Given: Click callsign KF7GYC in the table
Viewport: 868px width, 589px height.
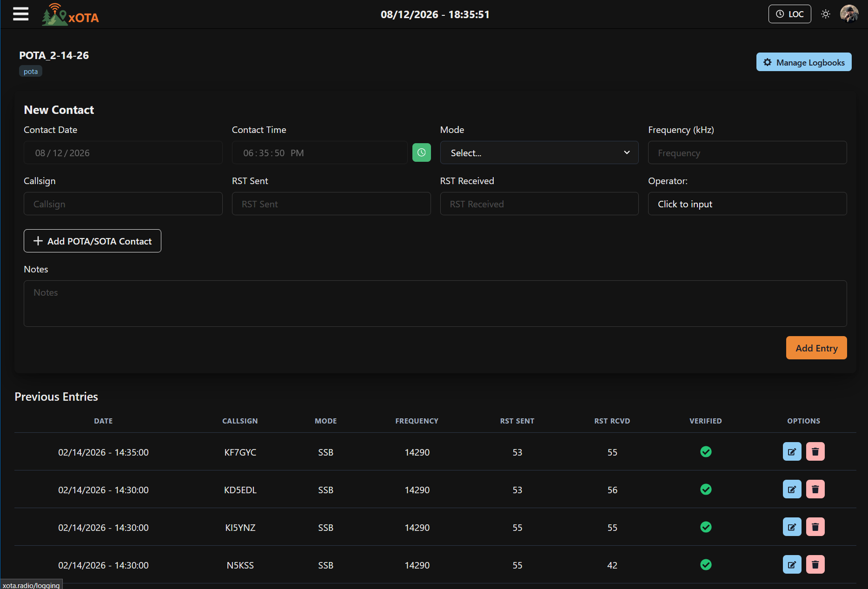Looking at the screenshot, I should tap(240, 452).
